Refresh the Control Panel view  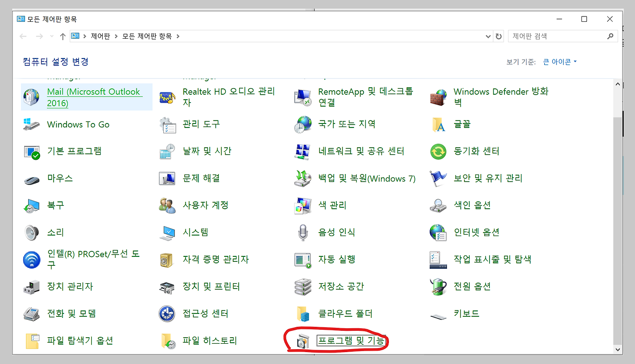pyautogui.click(x=499, y=36)
